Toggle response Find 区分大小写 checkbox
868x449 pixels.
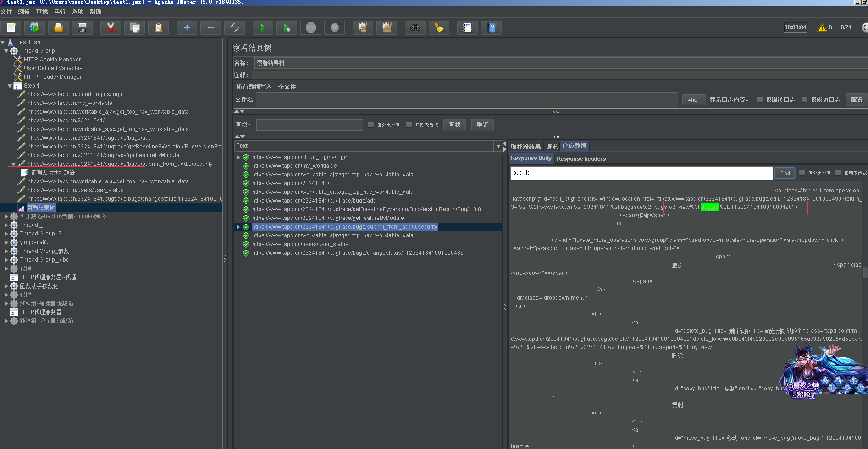pos(802,173)
